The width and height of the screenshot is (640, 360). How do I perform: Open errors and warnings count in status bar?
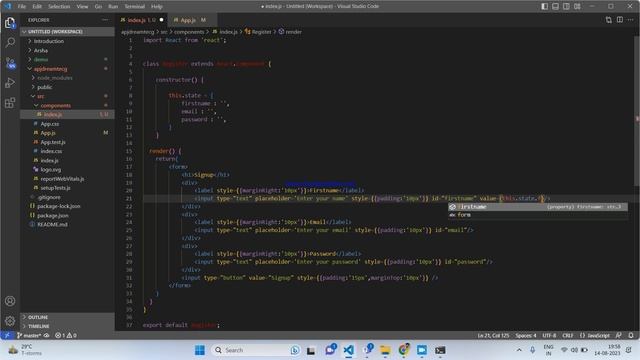66,335
